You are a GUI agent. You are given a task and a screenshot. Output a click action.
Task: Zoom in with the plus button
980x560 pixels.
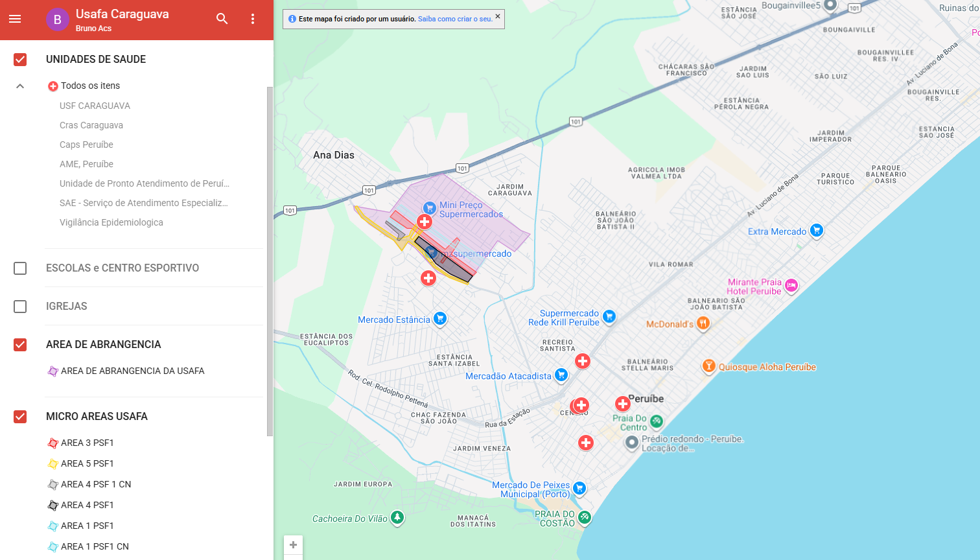coord(293,544)
